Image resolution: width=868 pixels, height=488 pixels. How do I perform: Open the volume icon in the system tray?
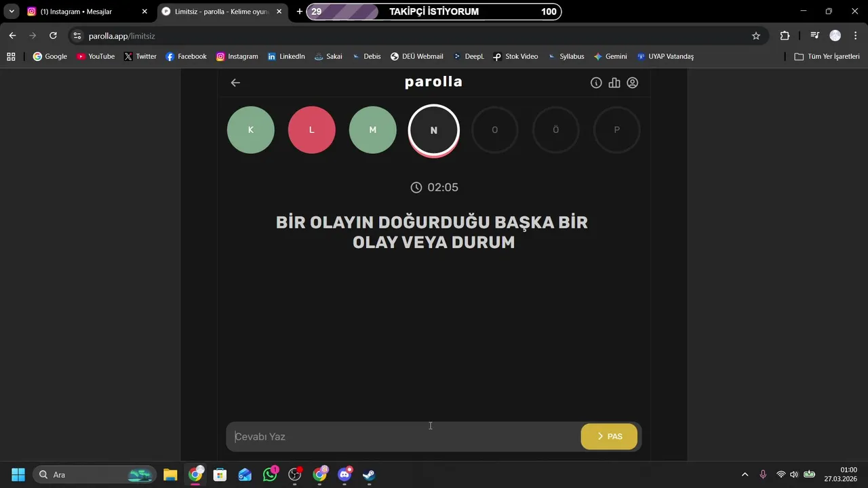pos(794,474)
